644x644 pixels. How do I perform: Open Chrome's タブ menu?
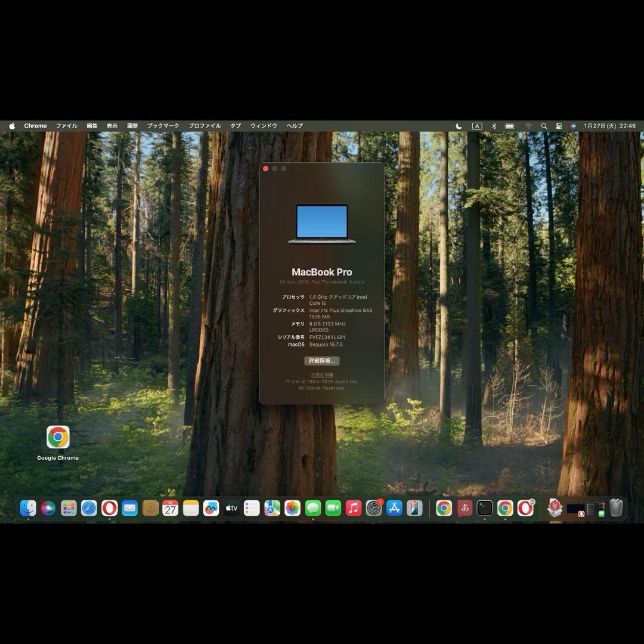click(234, 126)
